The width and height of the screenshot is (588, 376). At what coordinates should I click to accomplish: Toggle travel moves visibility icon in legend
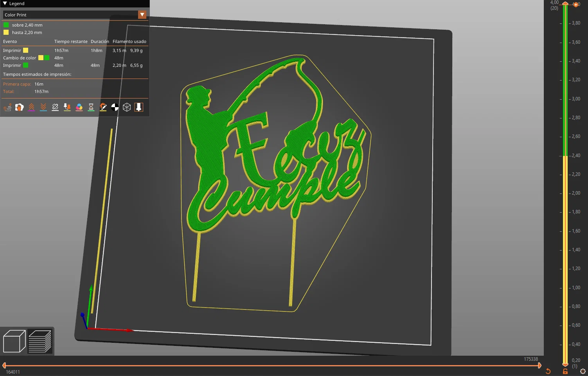[7, 107]
